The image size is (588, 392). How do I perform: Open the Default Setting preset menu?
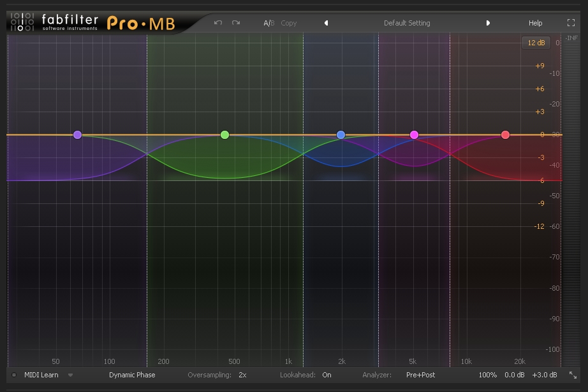[407, 23]
